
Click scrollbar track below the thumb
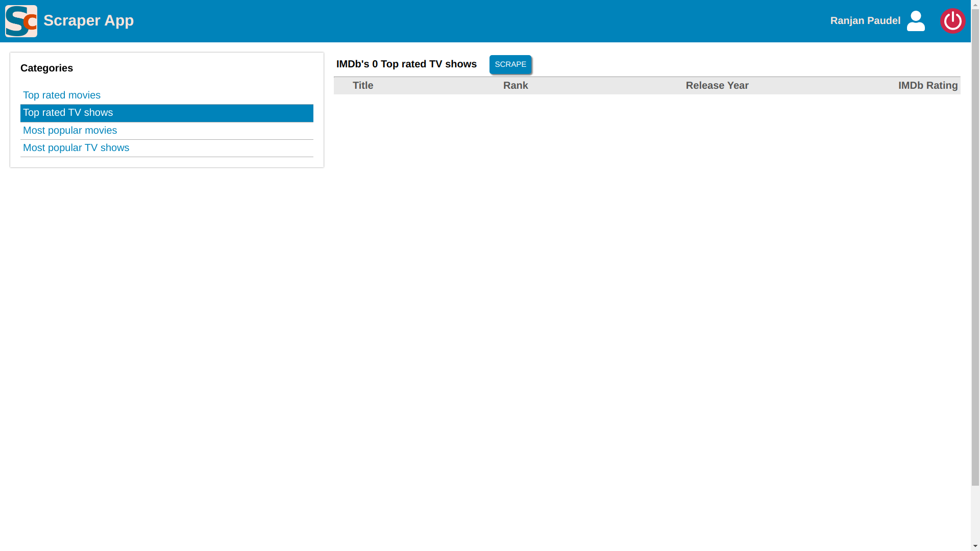click(x=975, y=513)
